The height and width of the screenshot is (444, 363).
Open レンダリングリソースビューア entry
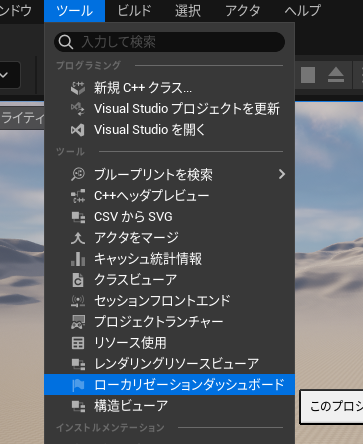pos(169,364)
